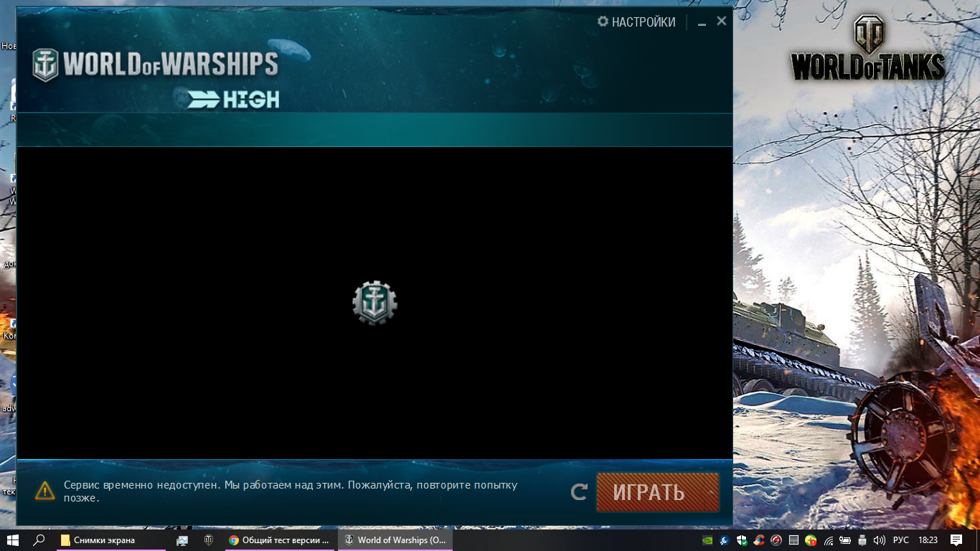Click the service unavailable message text
980x551 pixels.
point(291,491)
